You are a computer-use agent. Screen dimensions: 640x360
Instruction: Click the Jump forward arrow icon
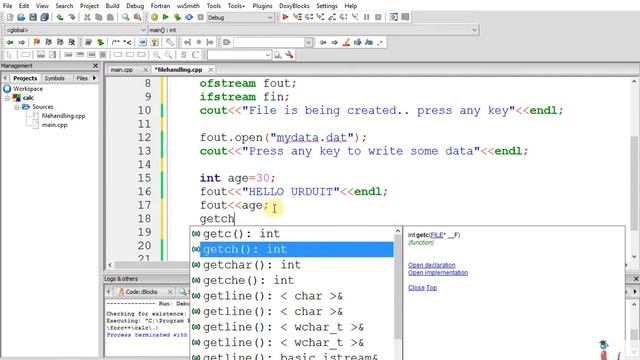pos(21,42)
